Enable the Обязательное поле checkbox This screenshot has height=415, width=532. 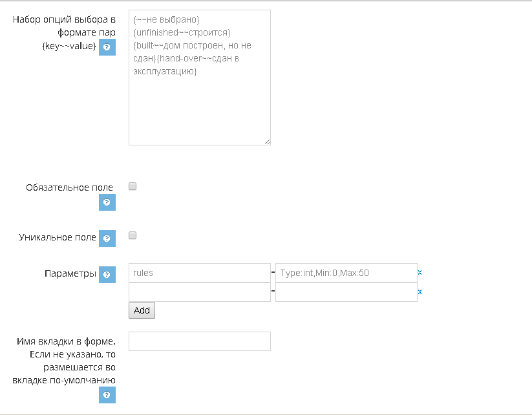click(133, 186)
